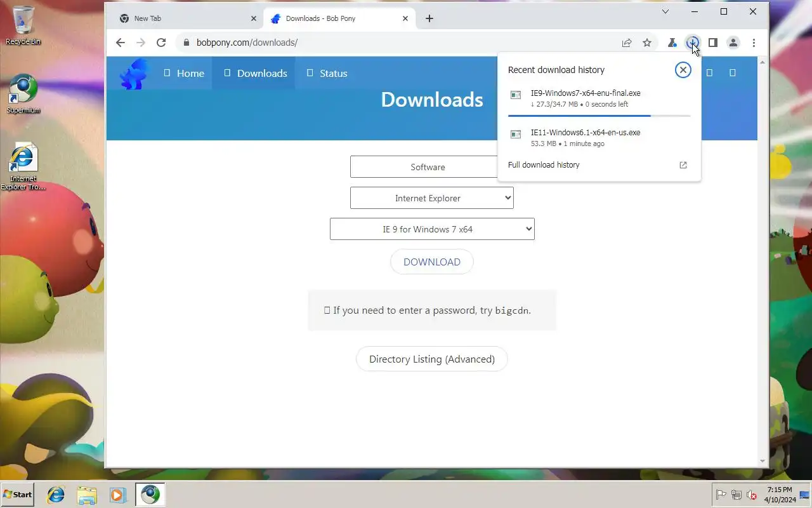Launch Internet Explorer from the taskbar

click(56, 495)
